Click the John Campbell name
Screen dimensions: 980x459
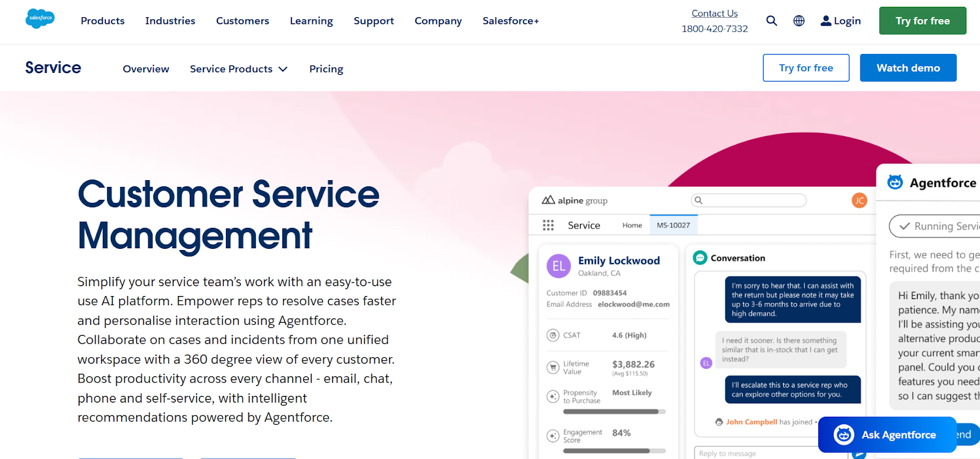752,422
